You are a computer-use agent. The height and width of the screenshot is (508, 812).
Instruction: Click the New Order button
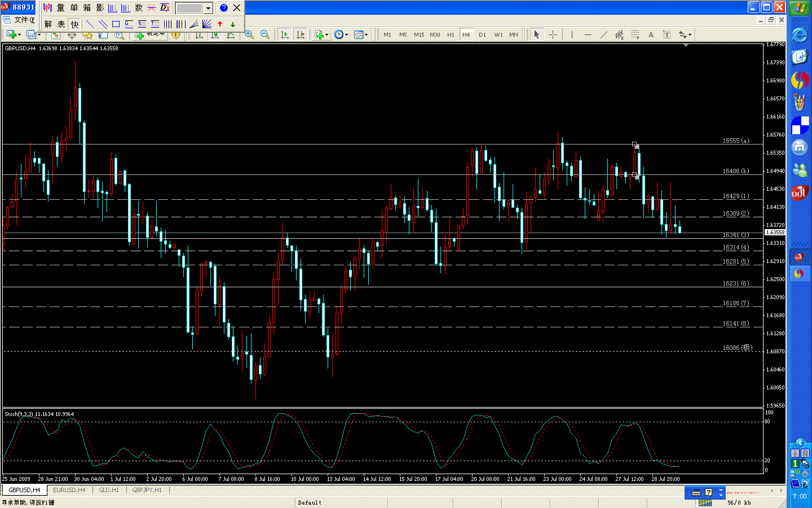click(149, 35)
